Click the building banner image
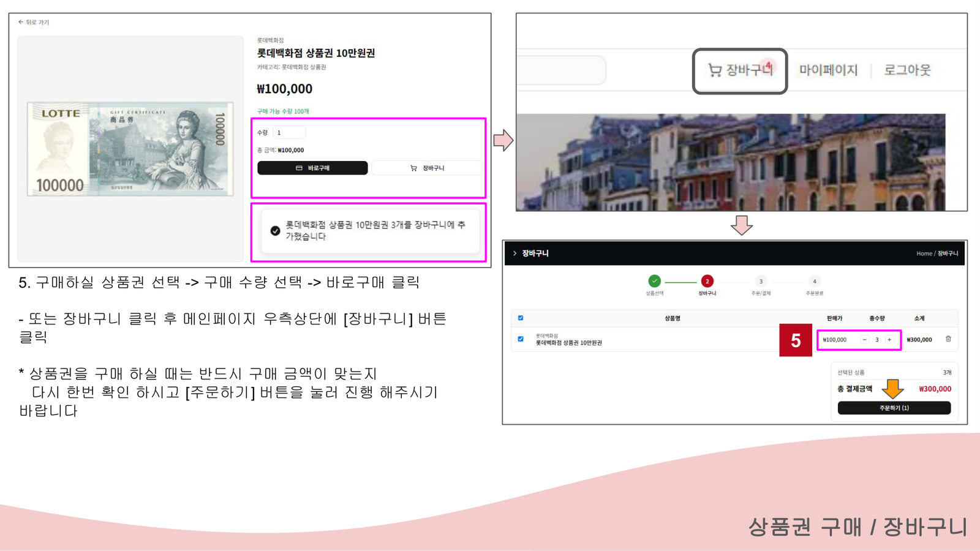This screenshot has height=551, width=980. coord(731,162)
